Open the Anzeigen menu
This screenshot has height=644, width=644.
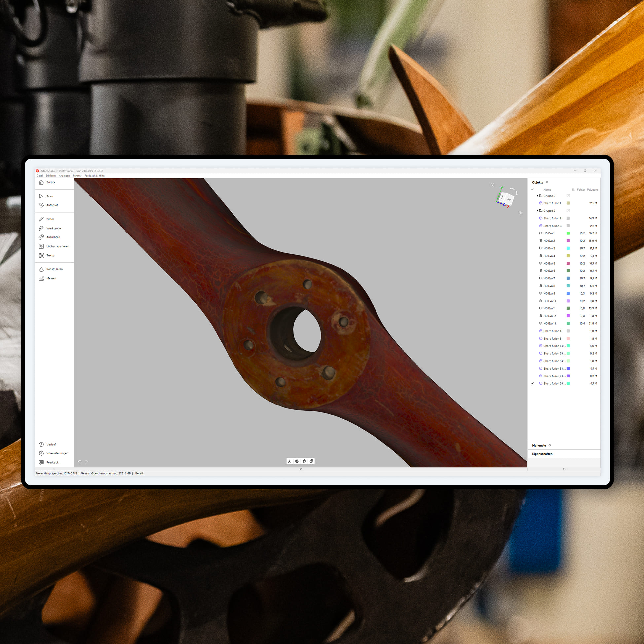[64, 176]
